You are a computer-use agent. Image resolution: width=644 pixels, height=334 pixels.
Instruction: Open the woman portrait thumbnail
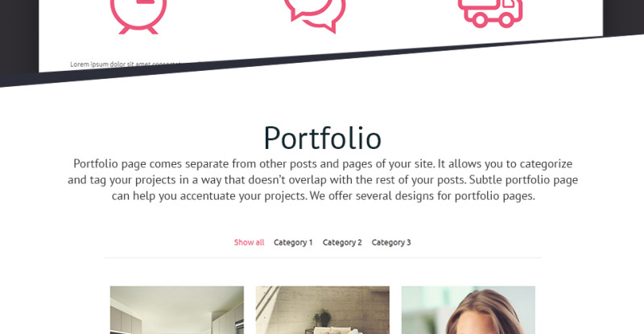(469, 310)
